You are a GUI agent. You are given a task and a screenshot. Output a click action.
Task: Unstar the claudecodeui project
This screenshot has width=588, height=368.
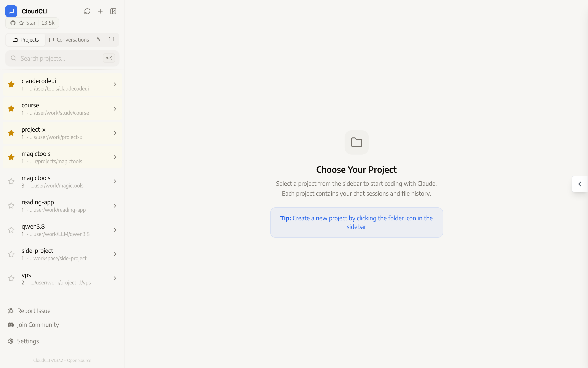coord(11,84)
